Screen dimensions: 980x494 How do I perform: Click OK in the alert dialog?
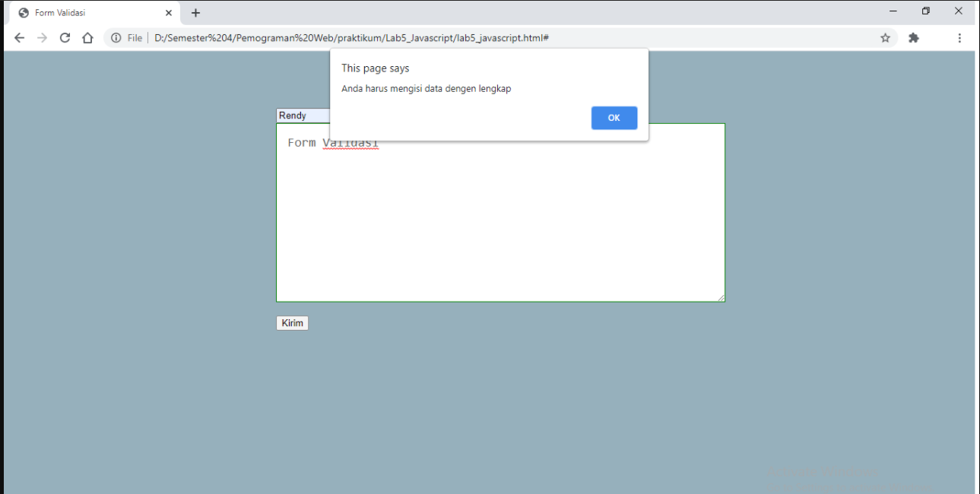click(x=614, y=118)
